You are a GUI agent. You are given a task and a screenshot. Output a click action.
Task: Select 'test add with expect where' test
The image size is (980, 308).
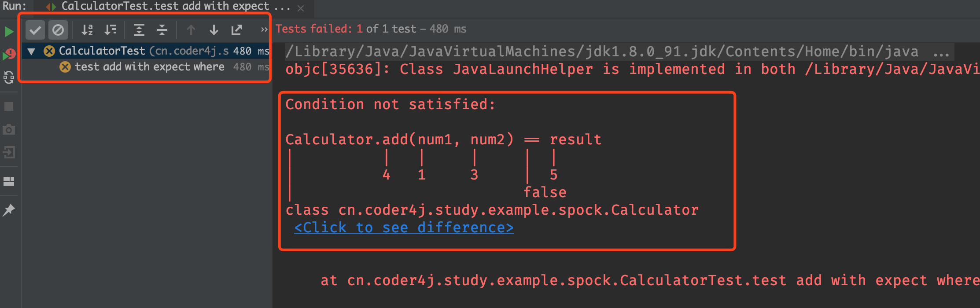[149, 67]
